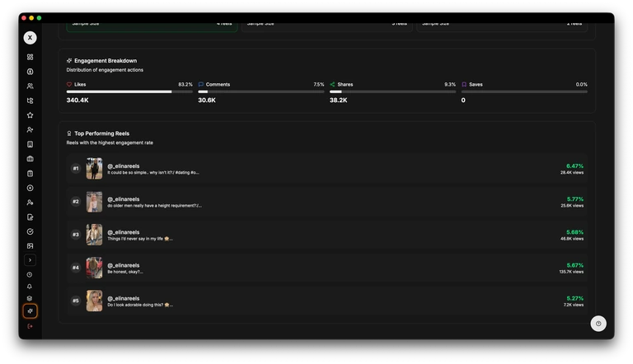Open the star favorites sidebar icon
The width and height of the screenshot is (633, 364).
coord(30,115)
